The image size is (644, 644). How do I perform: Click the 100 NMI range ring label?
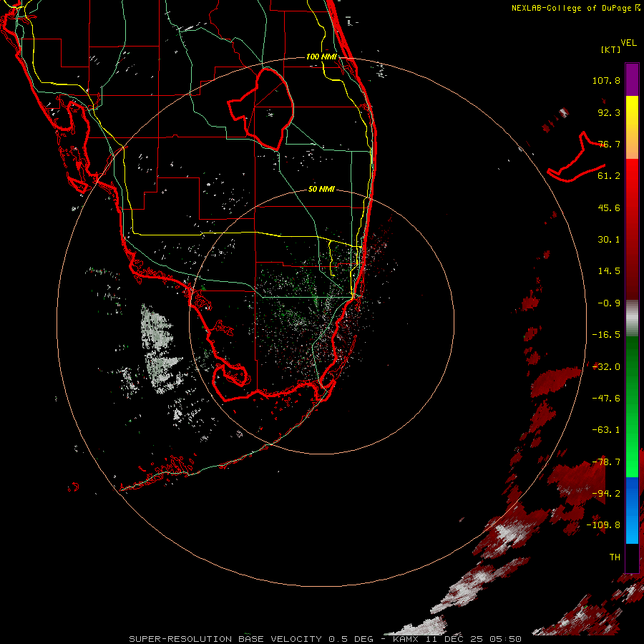click(x=321, y=57)
